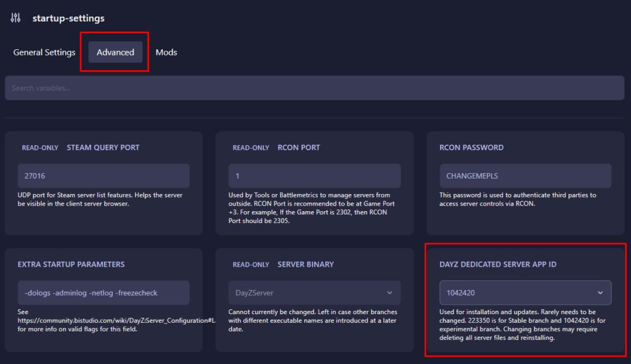Click READ-ONLY tag on RCON Port
This screenshot has height=364, width=631.
(251, 148)
